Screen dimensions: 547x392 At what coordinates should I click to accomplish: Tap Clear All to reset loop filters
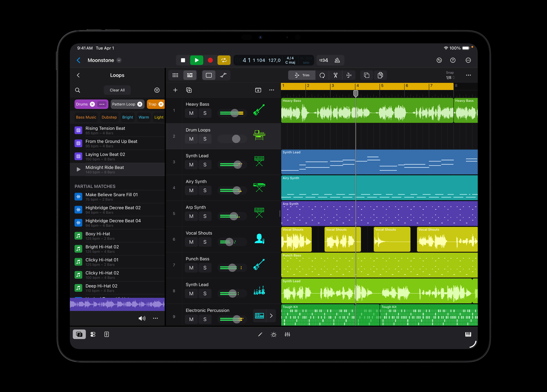(x=117, y=90)
